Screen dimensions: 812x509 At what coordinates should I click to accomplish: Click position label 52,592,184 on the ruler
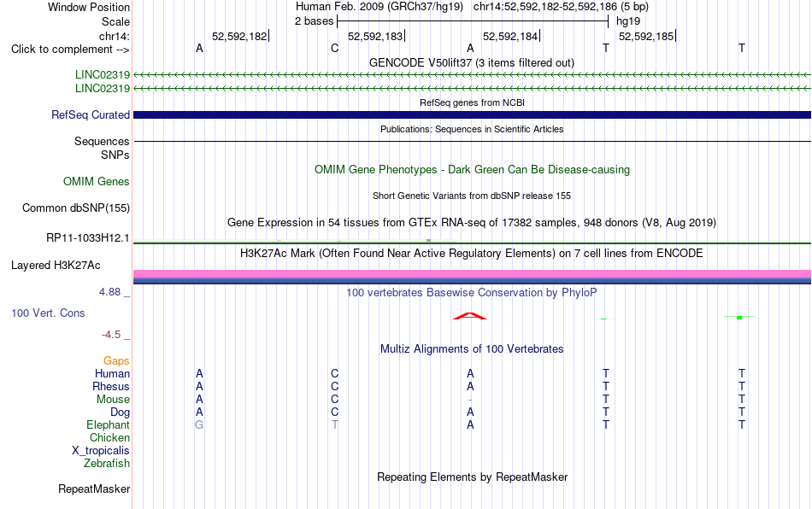click(x=510, y=36)
